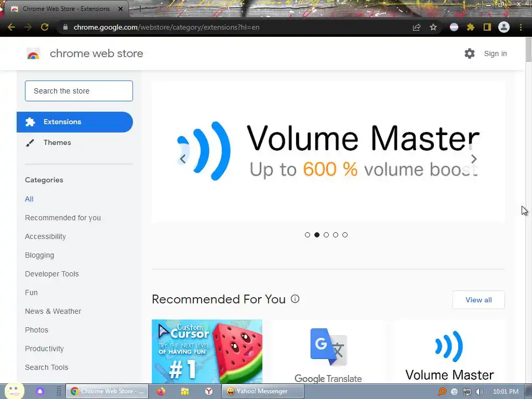The image size is (532, 399).
Task: Close the Chrome Web Store tab
Action: [x=121, y=9]
